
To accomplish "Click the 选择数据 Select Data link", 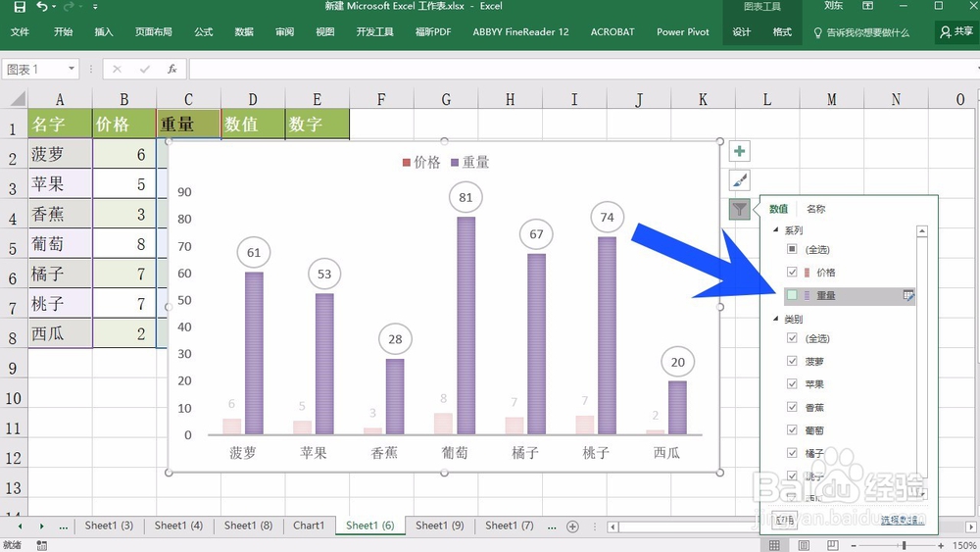I will click(903, 520).
